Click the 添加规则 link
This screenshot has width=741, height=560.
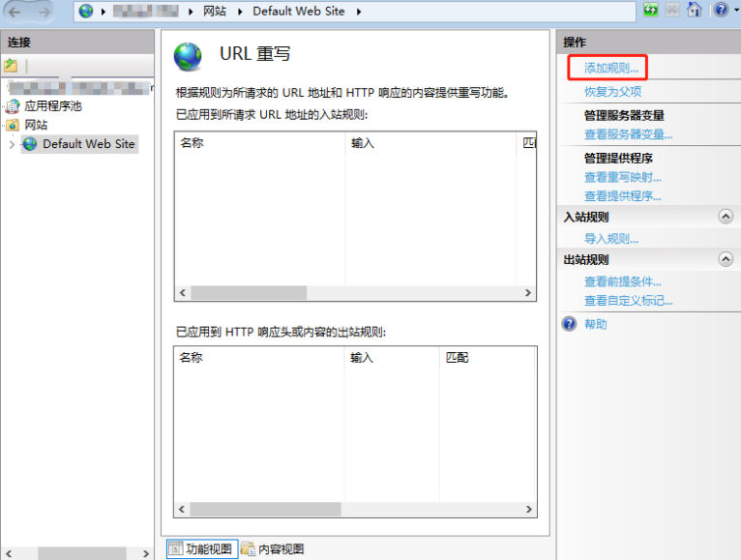610,68
